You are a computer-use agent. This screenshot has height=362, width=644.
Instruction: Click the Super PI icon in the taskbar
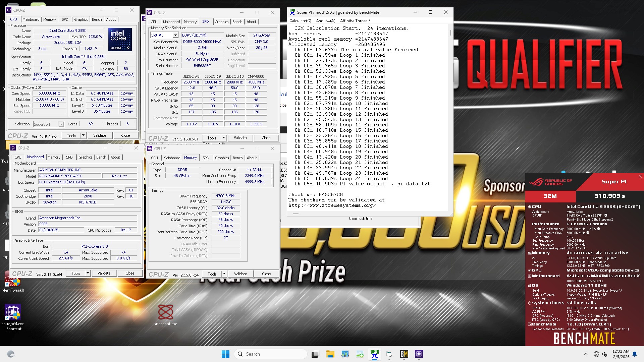[374, 354]
